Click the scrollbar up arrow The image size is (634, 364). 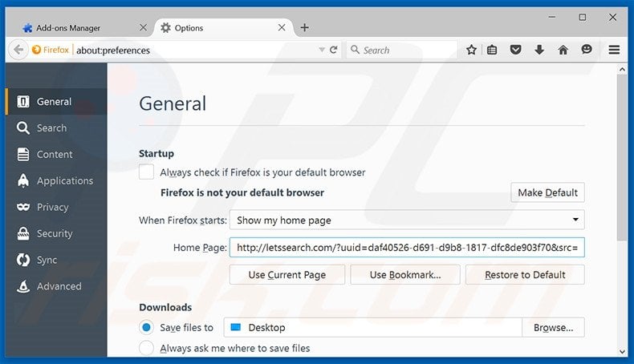(622, 70)
